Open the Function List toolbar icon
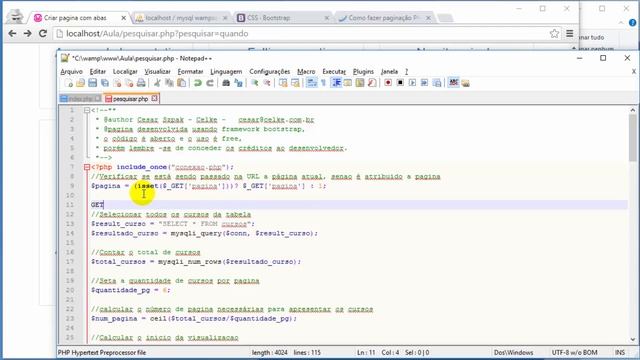 tap(372, 83)
